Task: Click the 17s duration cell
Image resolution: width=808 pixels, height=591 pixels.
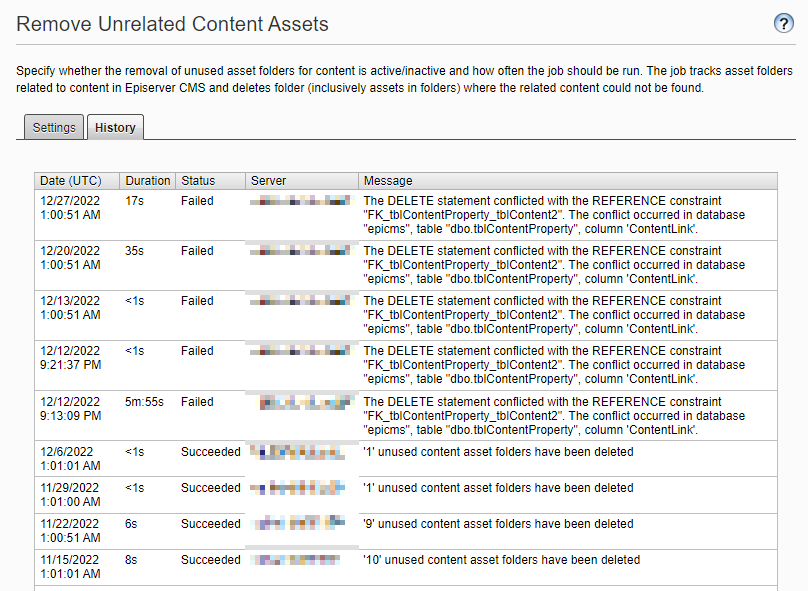Action: point(134,201)
